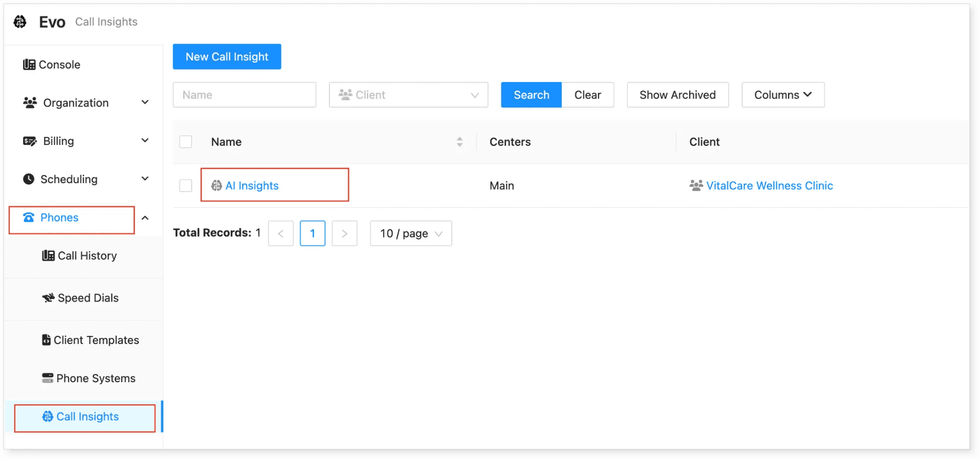Click the Scheduling clock icon
The image size is (980, 459).
click(29, 179)
